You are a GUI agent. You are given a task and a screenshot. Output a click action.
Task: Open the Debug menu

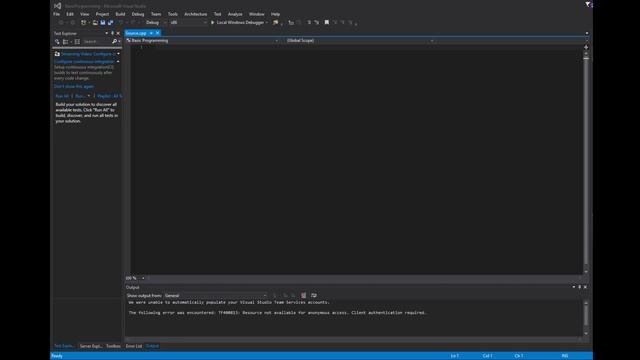click(x=138, y=14)
